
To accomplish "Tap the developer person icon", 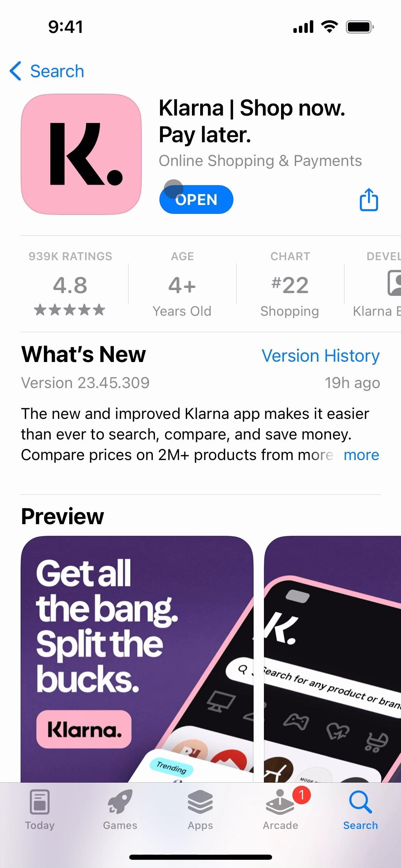I will 394,283.
